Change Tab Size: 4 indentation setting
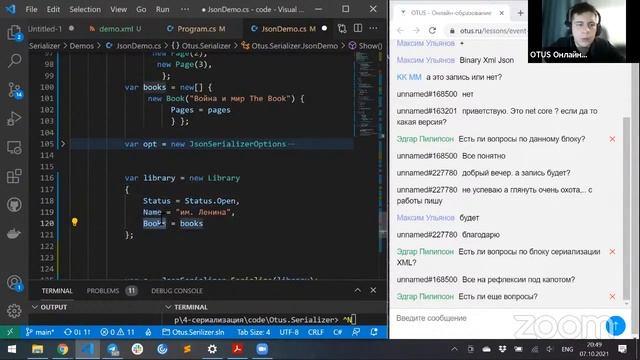This screenshot has width=640, height=360. point(253,332)
